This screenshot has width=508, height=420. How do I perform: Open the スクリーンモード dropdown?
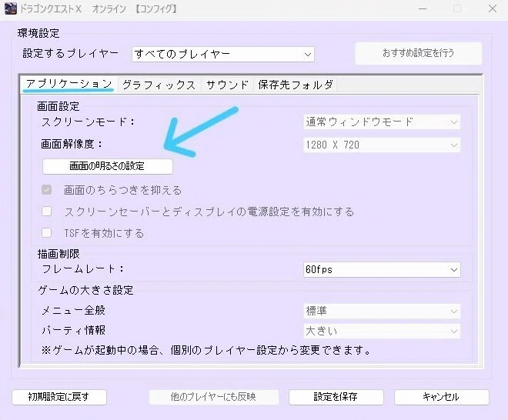pos(382,122)
